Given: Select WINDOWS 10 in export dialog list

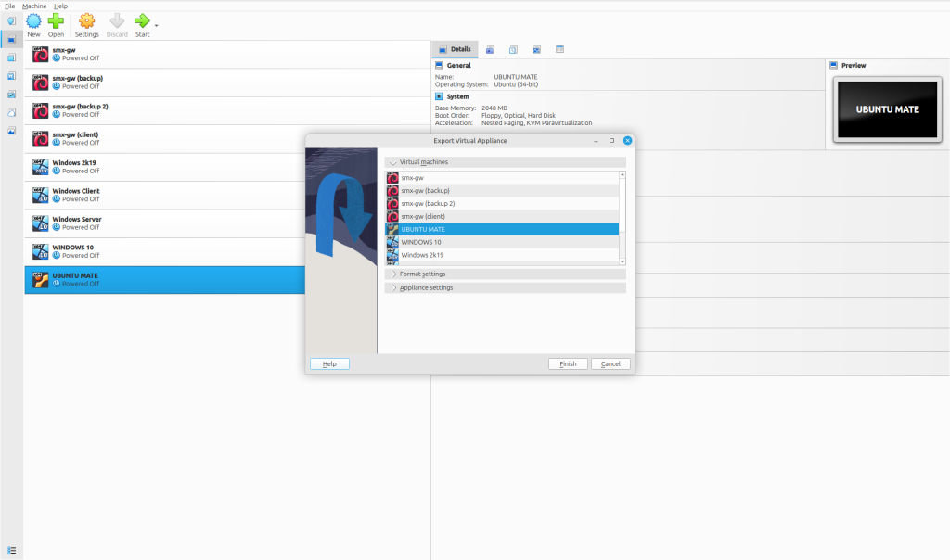Looking at the screenshot, I should (x=421, y=242).
